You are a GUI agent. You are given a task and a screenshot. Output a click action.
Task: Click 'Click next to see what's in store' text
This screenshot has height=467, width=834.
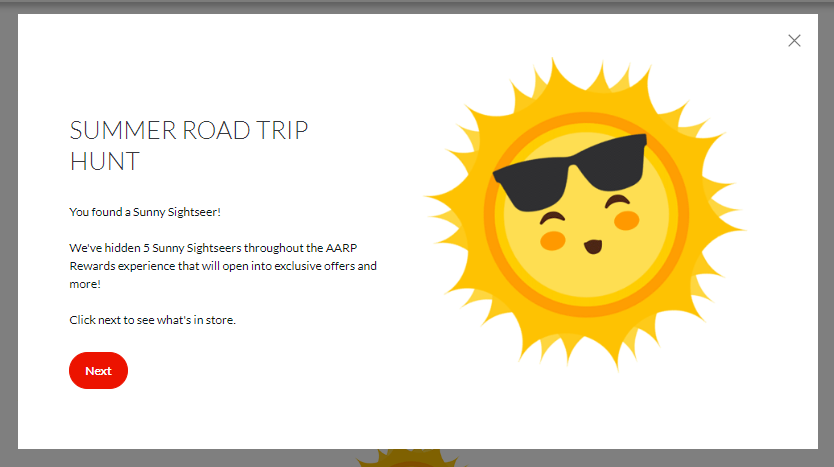[152, 320]
